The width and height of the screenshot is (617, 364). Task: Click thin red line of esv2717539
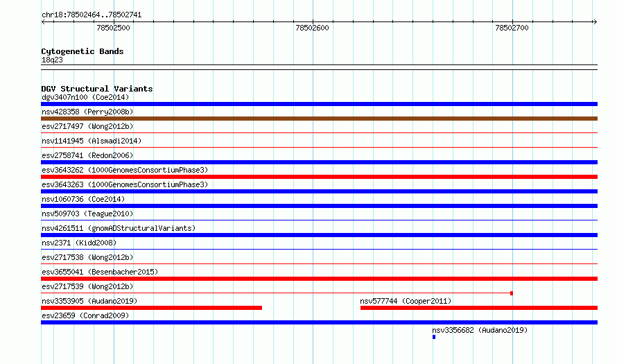tap(277, 293)
